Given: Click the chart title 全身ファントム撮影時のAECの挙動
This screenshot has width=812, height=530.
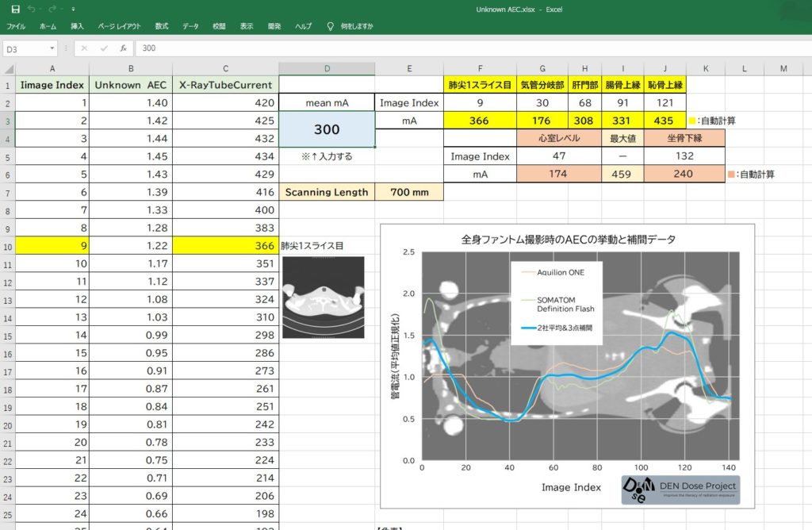Looking at the screenshot, I should [x=568, y=239].
